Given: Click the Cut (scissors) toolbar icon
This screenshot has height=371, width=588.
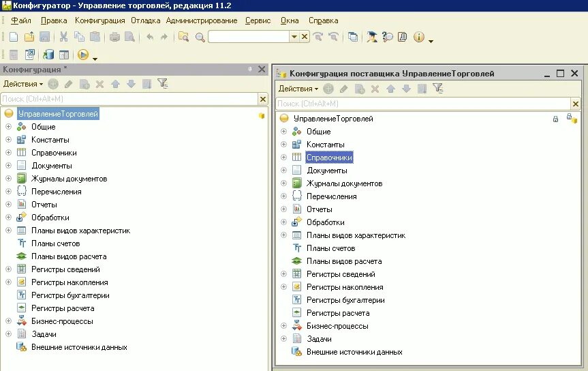Looking at the screenshot, I should click(x=64, y=37).
